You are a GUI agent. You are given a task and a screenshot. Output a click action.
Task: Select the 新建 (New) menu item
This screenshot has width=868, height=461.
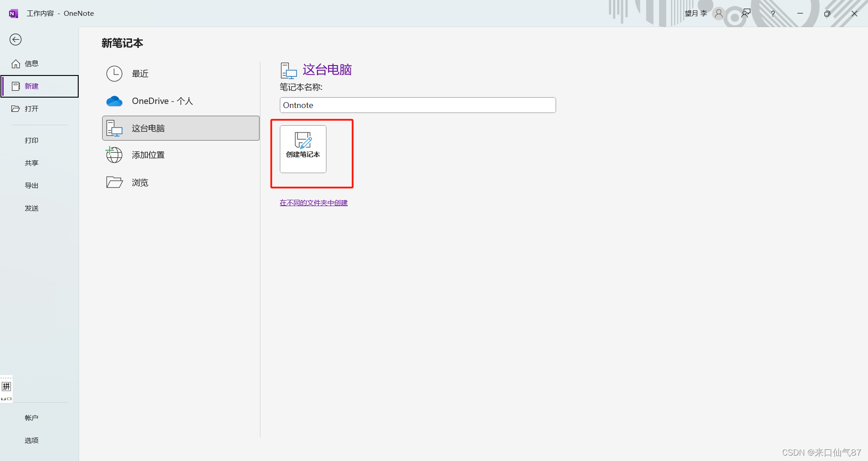point(40,86)
